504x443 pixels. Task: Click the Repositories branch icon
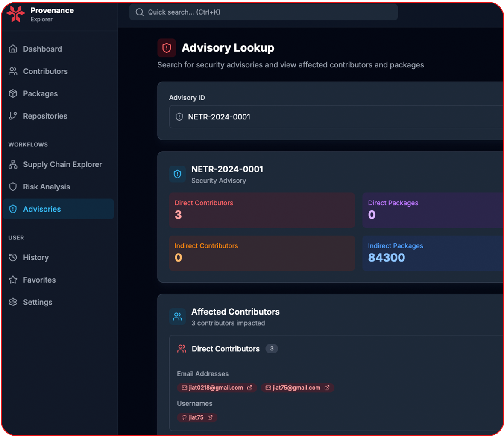click(x=13, y=116)
